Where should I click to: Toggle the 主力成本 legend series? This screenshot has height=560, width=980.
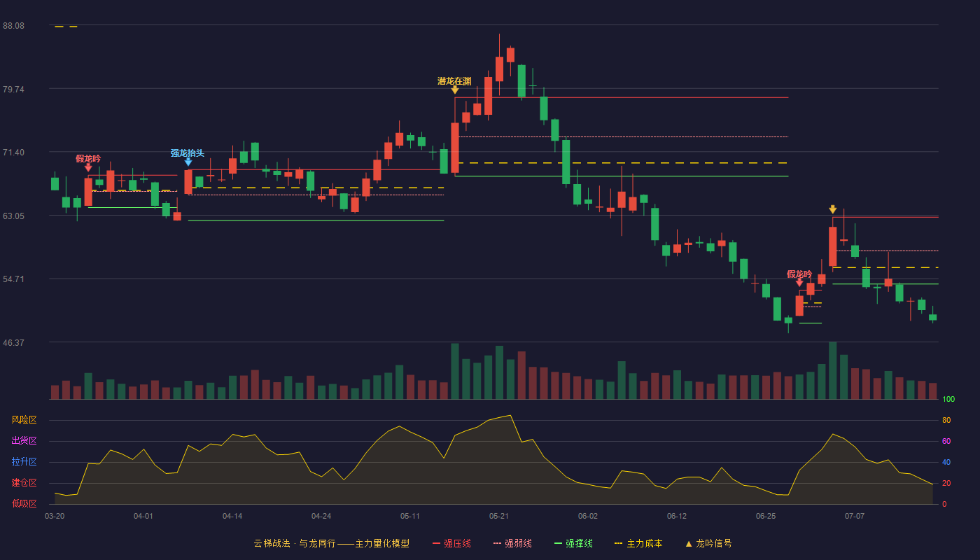click(x=638, y=543)
